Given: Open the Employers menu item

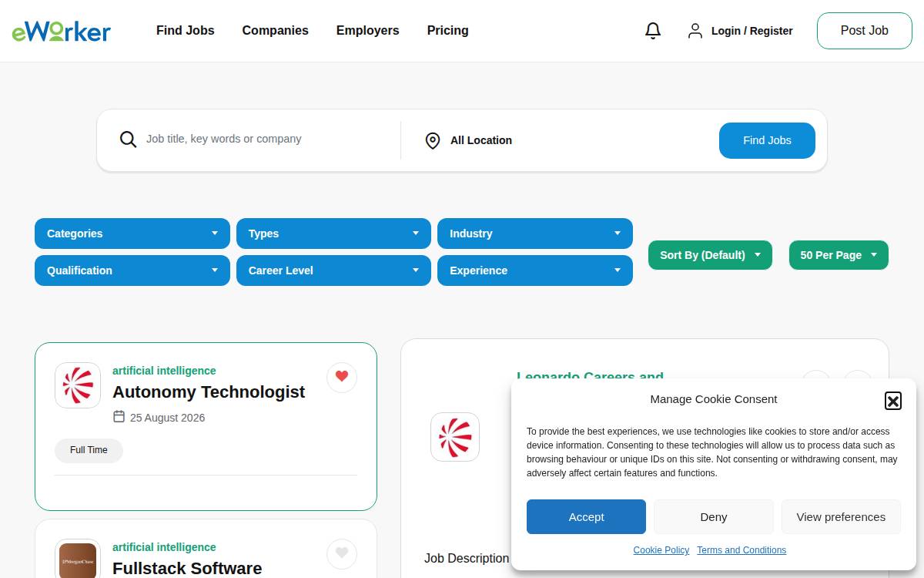Looking at the screenshot, I should click(x=368, y=31).
